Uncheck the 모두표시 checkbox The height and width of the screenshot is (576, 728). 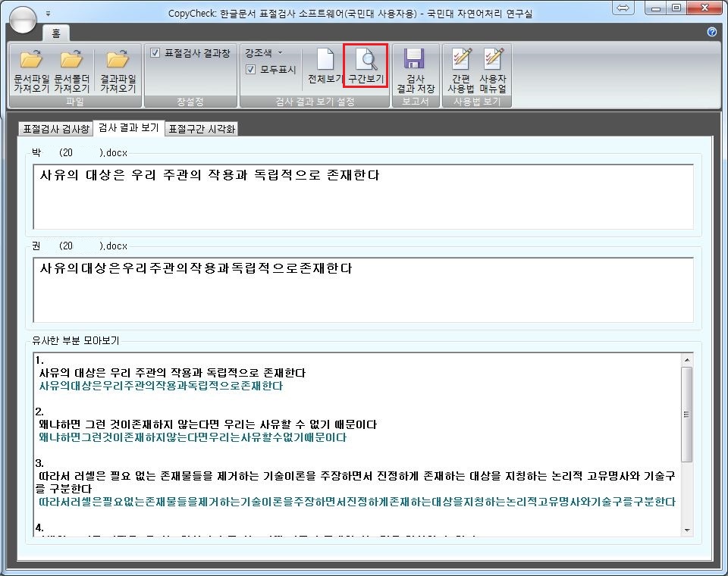(251, 69)
